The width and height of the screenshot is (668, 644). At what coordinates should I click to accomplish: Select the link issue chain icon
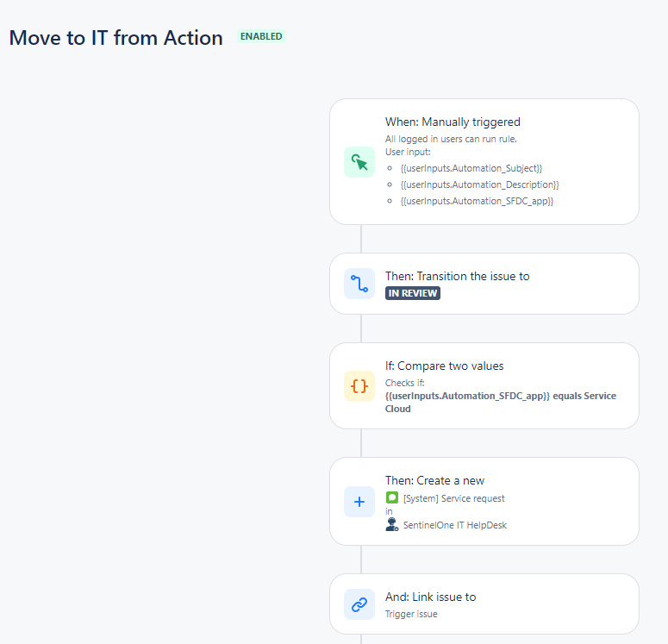(x=359, y=604)
